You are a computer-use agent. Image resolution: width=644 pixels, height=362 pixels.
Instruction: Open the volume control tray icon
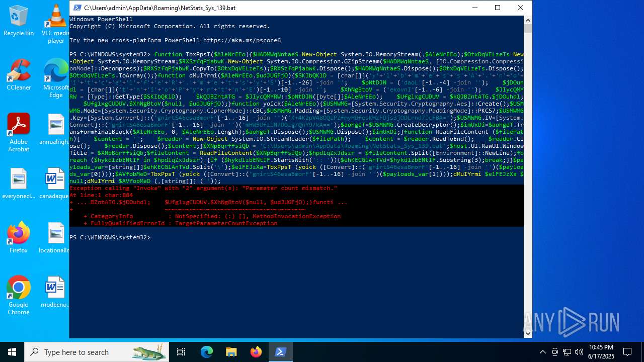coord(579,352)
